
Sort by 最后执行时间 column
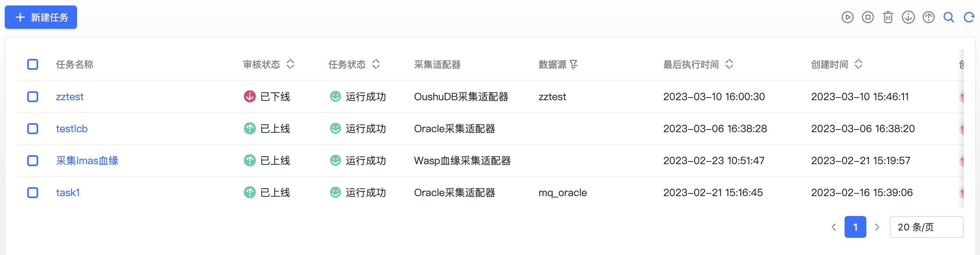point(729,64)
